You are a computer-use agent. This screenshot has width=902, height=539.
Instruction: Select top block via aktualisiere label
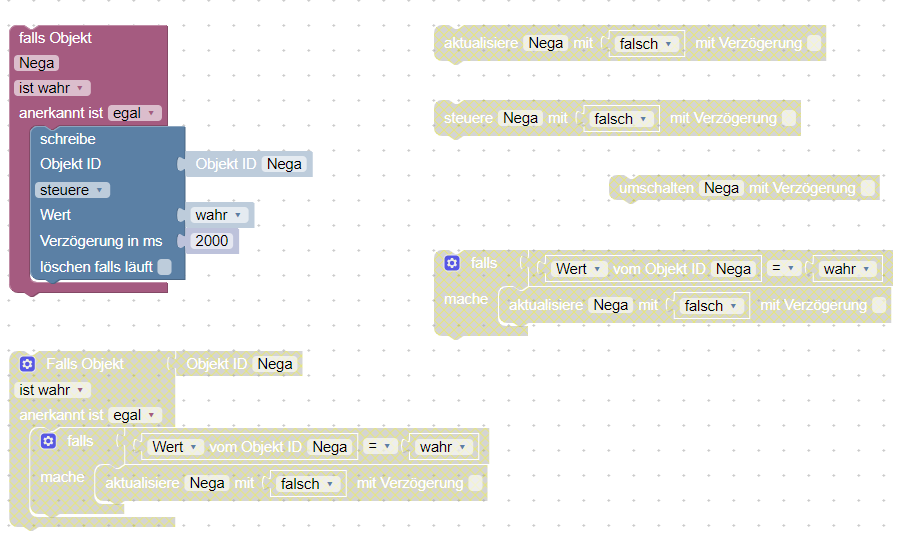tap(481, 43)
